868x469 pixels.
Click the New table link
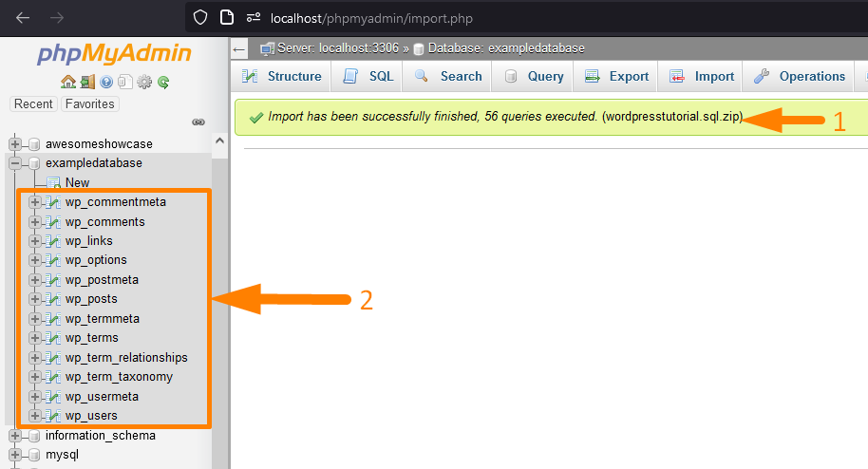point(77,182)
